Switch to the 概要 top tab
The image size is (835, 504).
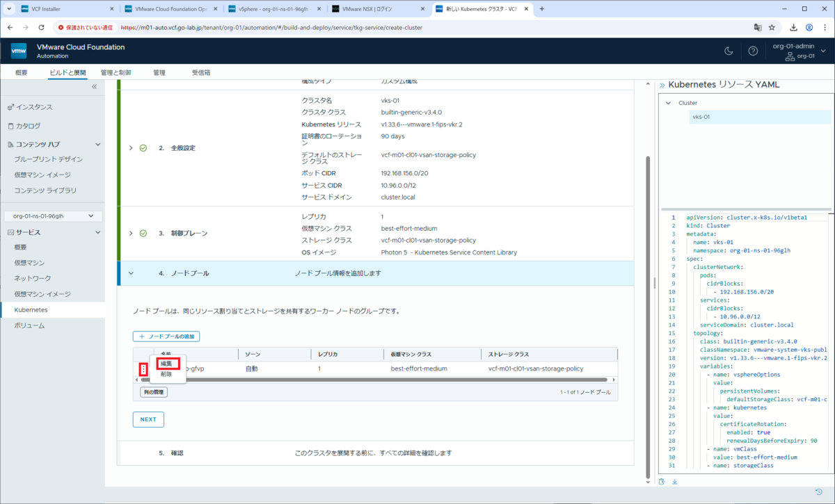(x=22, y=72)
